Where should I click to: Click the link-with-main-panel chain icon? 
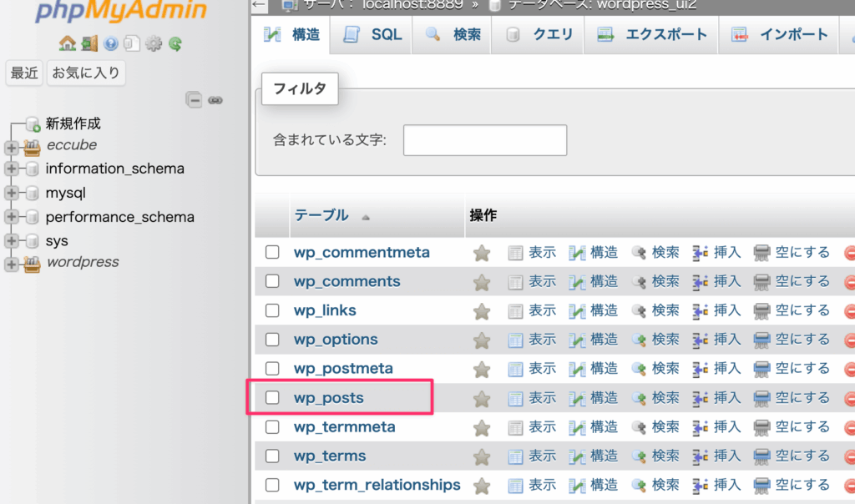pyautogui.click(x=215, y=100)
